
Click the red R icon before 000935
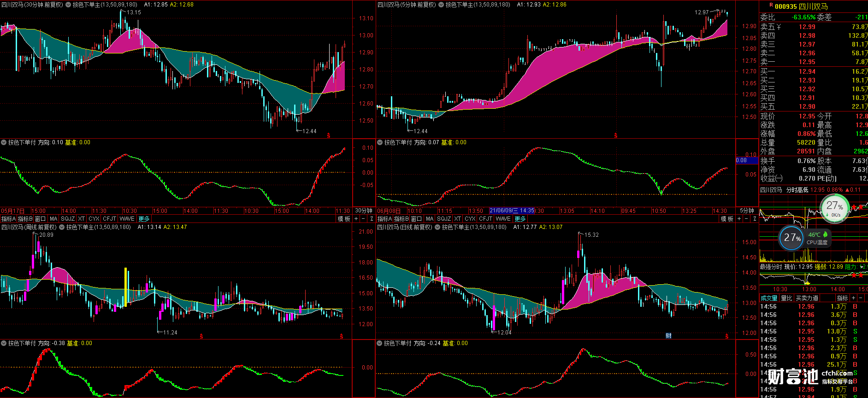(x=771, y=5)
